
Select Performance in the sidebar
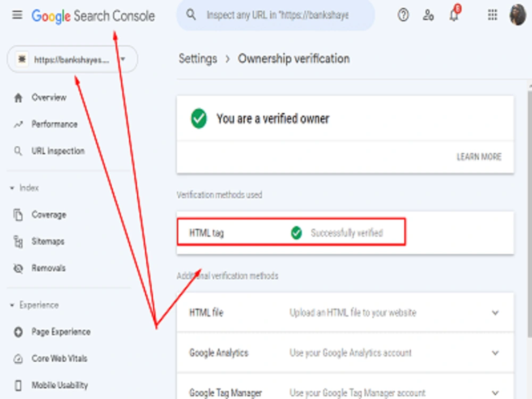[54, 124]
